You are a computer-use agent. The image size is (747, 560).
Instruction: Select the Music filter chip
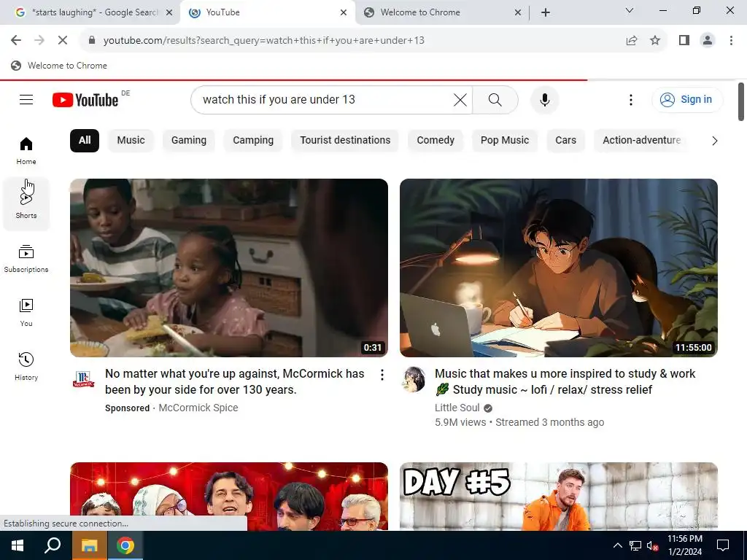(x=131, y=141)
